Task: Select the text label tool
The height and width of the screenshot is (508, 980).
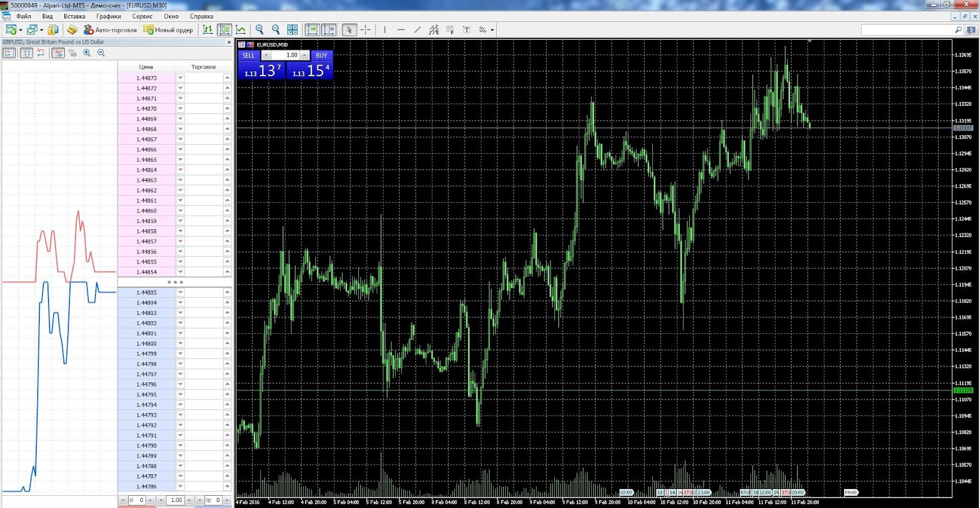Action: click(466, 29)
